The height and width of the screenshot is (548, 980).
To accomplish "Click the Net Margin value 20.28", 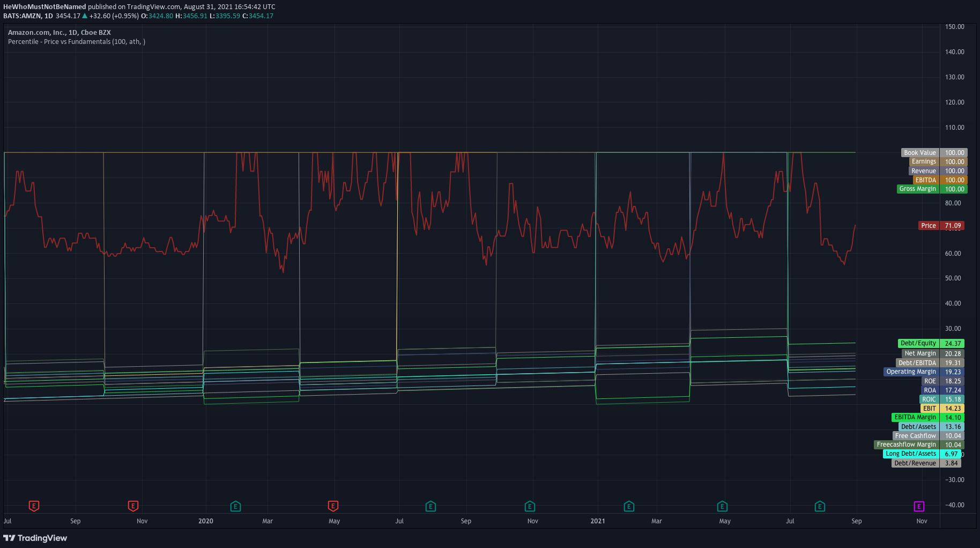I will click(x=953, y=353).
